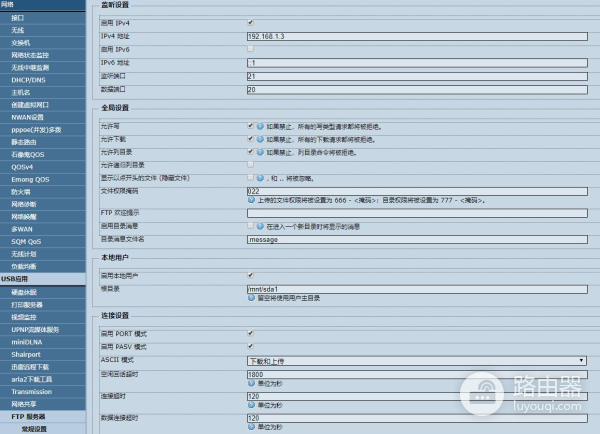Enable the 允许递归列目录 checkbox
The height and width of the screenshot is (434, 600).
click(x=250, y=165)
